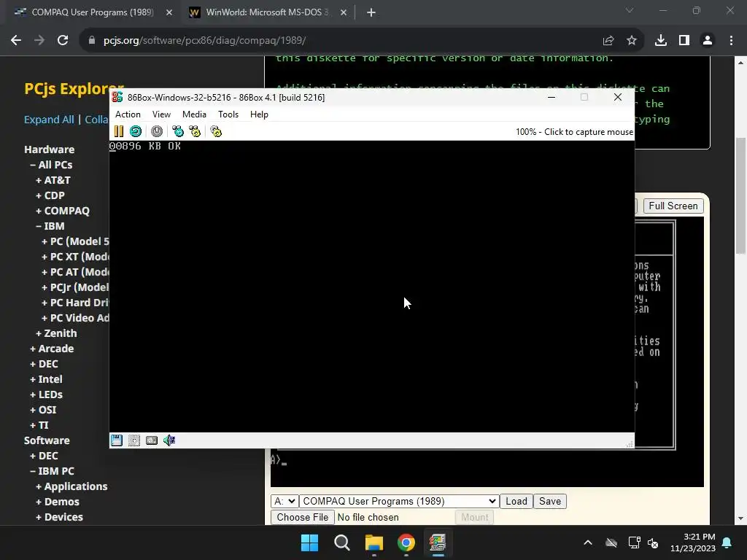Close the COMPAQ User Programs tab
This screenshot has width=747, height=560.
pyautogui.click(x=169, y=12)
